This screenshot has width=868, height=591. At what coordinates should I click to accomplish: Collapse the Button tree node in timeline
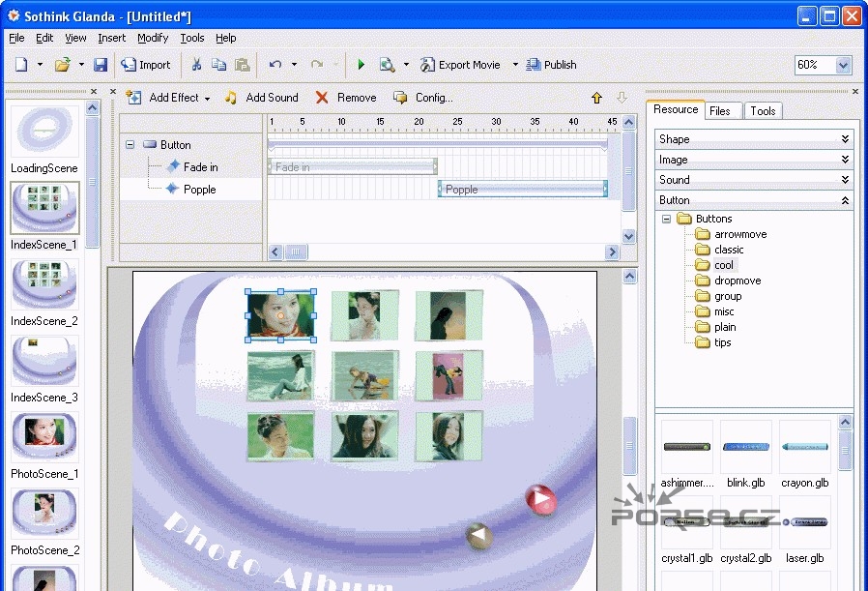pos(130,145)
